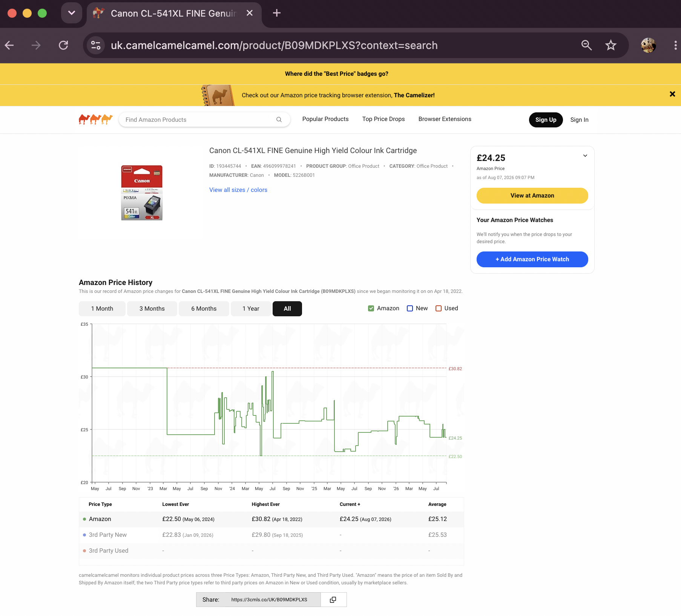Copy the share link with the copy icon

coord(333,599)
